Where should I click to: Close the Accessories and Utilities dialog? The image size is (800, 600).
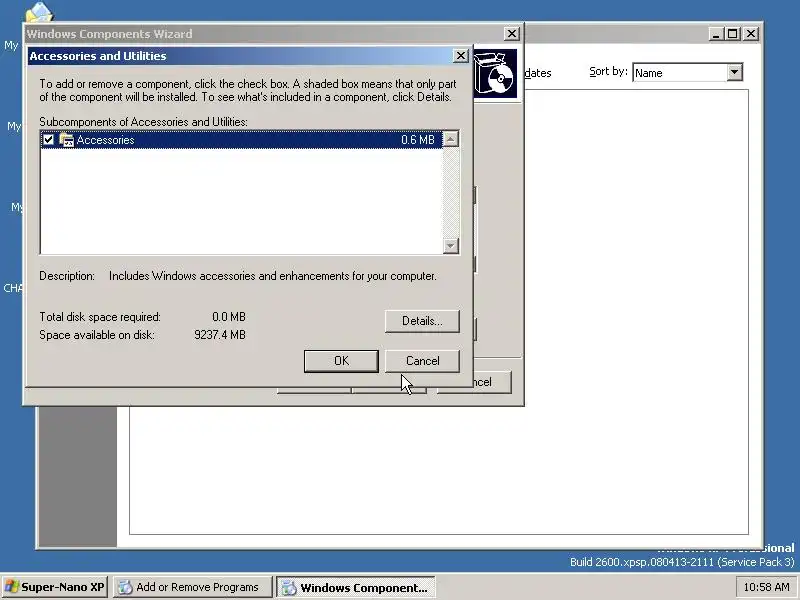460,56
